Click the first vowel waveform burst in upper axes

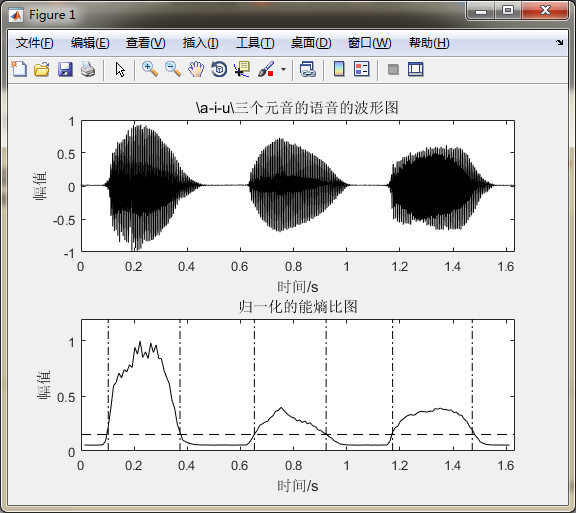[147, 186]
